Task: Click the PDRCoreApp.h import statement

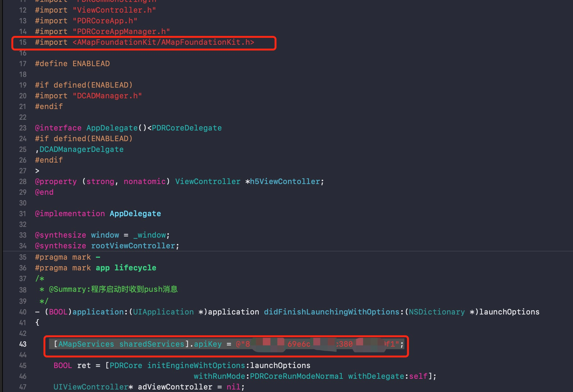Action: click(85, 20)
